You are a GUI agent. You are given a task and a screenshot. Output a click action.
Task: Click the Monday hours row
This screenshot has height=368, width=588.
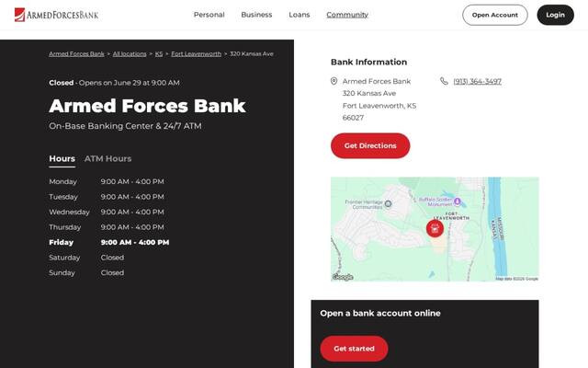pos(107,182)
